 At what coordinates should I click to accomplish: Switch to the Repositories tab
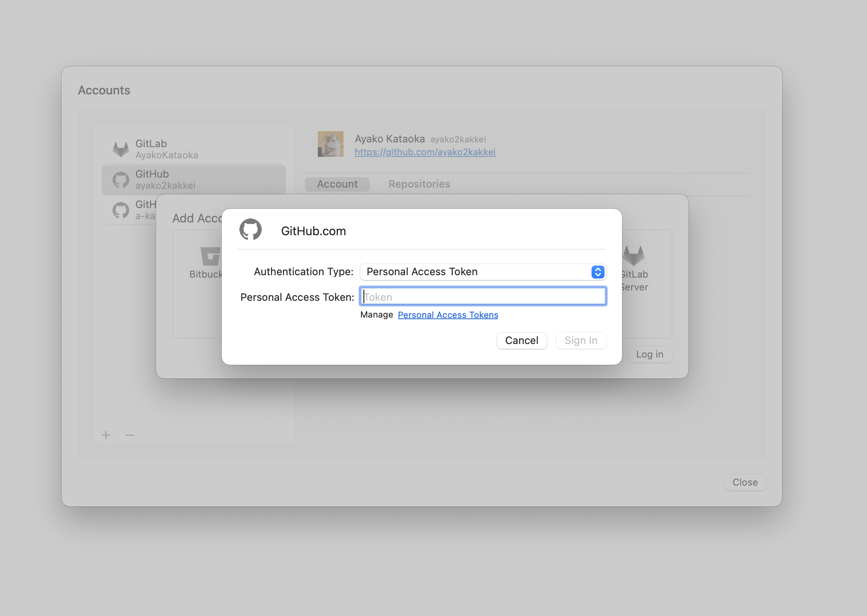coord(419,184)
